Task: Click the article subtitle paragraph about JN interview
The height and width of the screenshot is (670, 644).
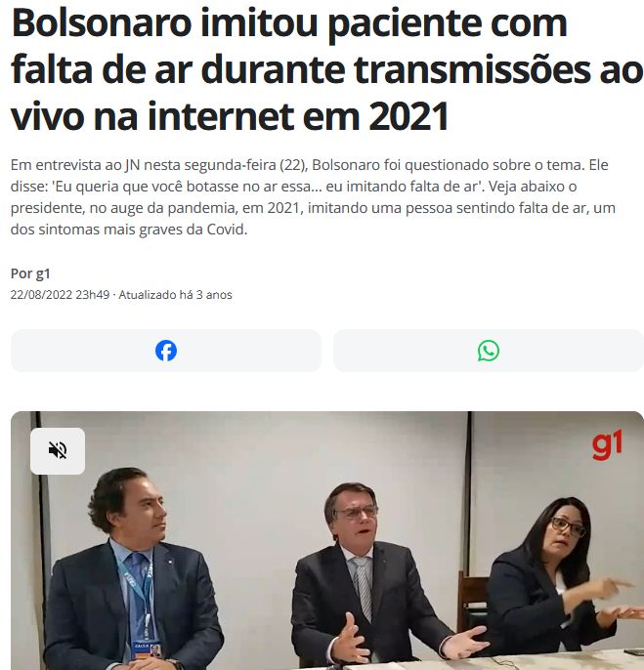Action: 313,197
